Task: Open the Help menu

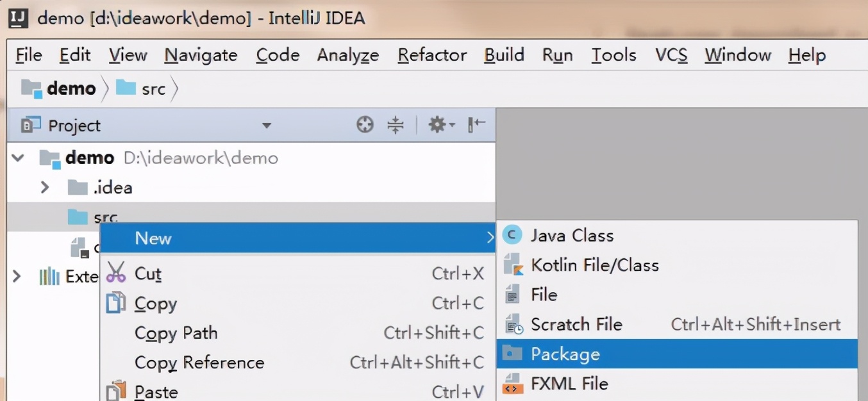Action: click(x=808, y=56)
